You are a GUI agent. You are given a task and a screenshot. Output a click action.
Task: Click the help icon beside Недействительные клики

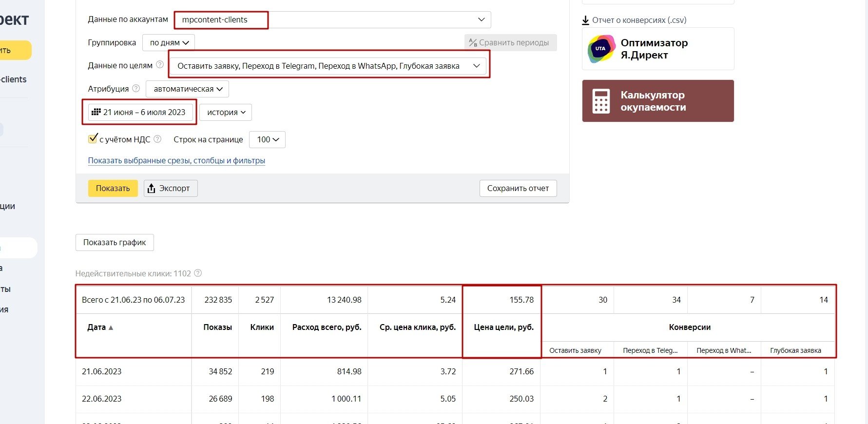coord(198,273)
